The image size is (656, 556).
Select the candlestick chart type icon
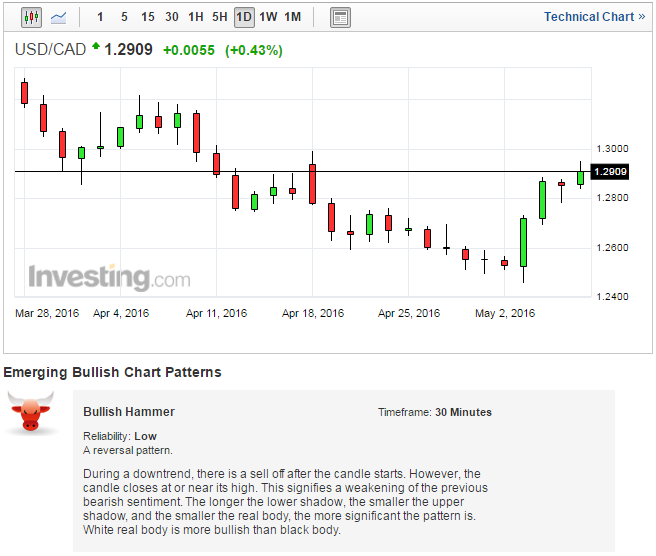pos(31,18)
